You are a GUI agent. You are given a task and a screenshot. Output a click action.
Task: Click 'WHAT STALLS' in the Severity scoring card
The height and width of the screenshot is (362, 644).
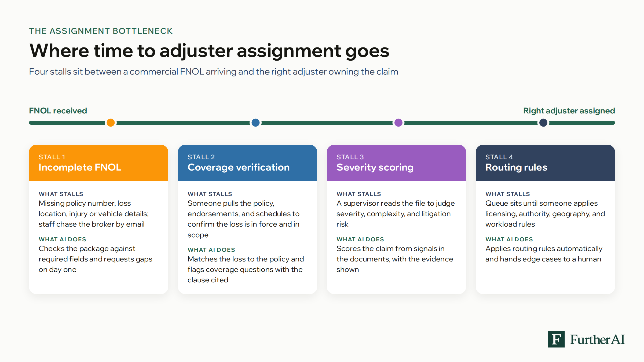[x=359, y=194]
